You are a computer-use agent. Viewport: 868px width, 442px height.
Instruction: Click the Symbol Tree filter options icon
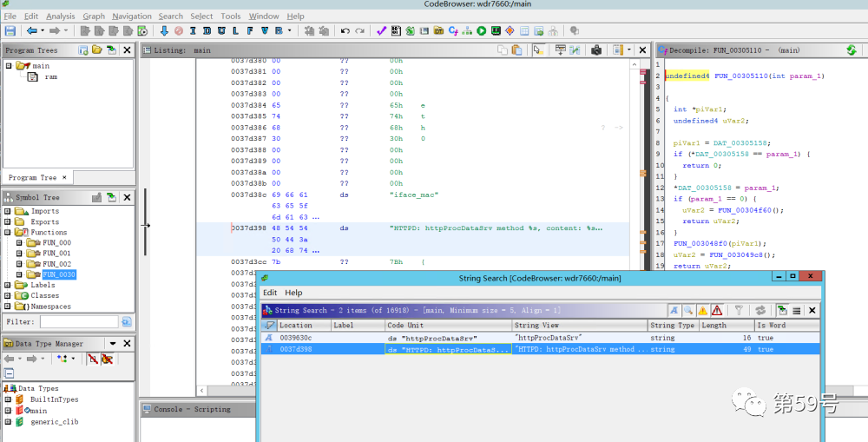(127, 322)
